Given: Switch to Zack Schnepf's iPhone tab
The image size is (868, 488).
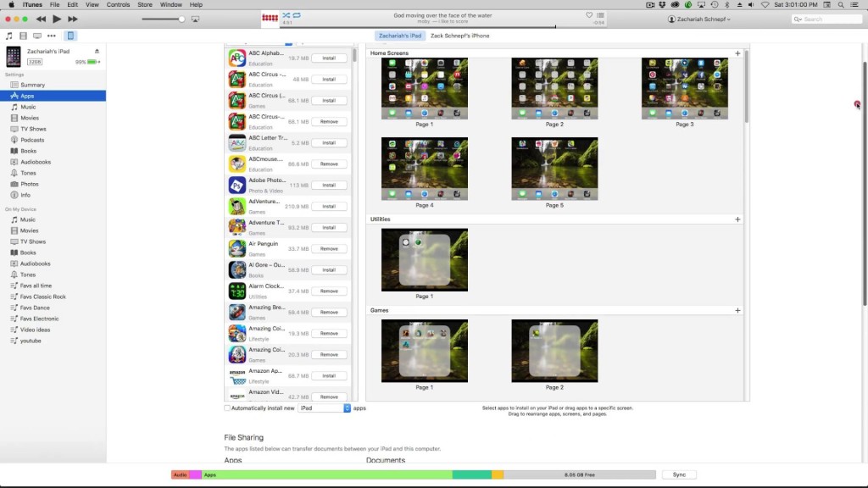Looking at the screenshot, I should click(x=459, y=36).
